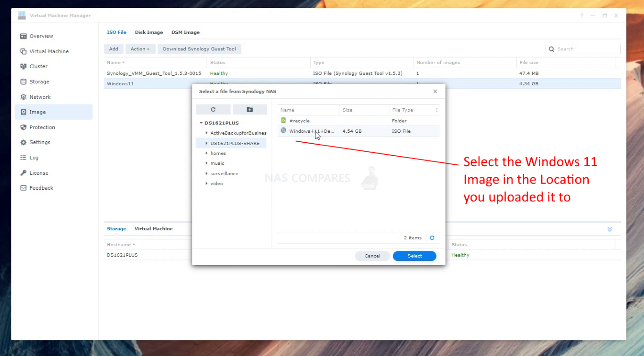644x356 pixels.
Task: Go to Virtual Machine in the sidebar
Action: click(49, 51)
